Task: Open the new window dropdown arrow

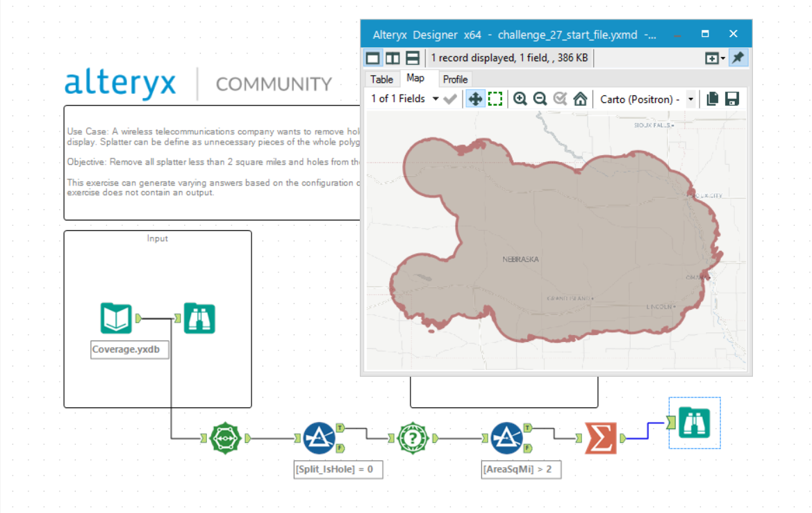Action: pos(722,58)
